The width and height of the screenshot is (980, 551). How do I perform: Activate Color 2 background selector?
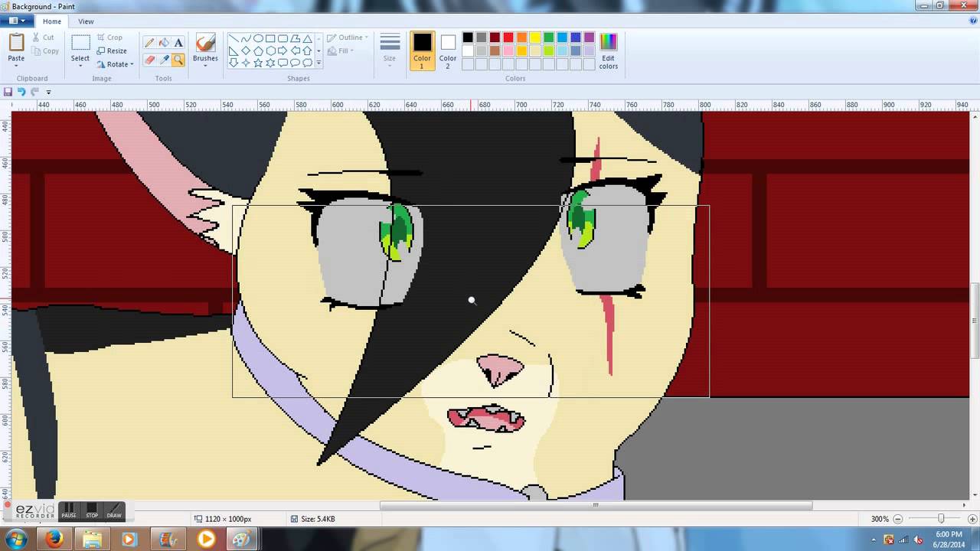click(x=448, y=51)
